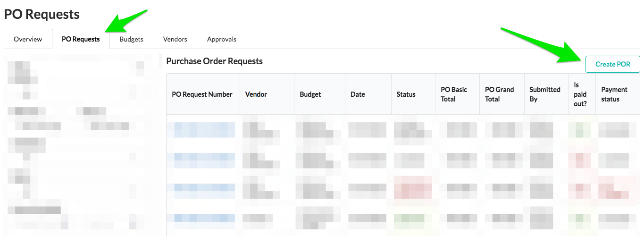Screen dimensions: 644x236
Task: Sort by PO Request Number column header
Action: [x=202, y=94]
